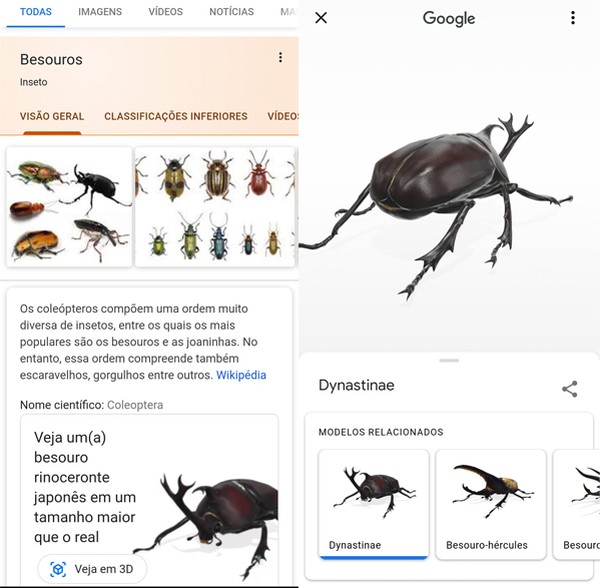Click the Dynastinae heading in bottom sheet
The image size is (600, 588).
356,385
